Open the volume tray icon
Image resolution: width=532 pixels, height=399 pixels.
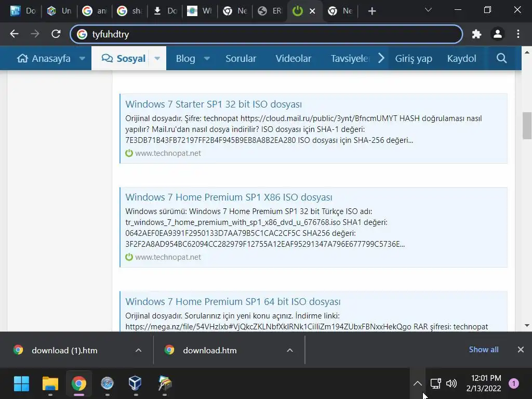(x=451, y=384)
